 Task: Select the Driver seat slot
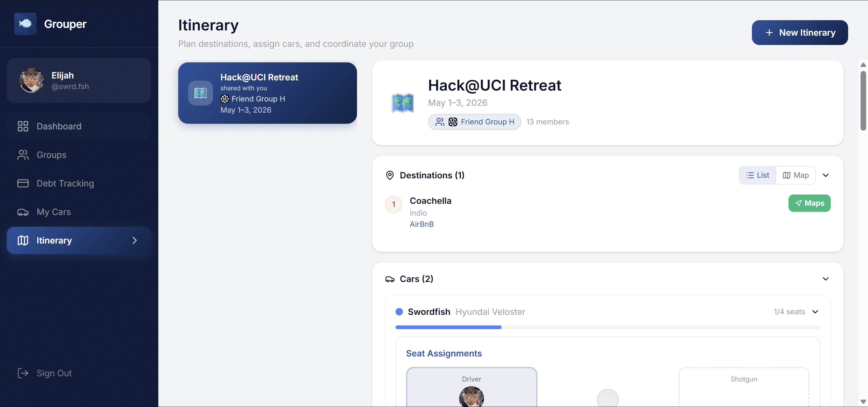(471, 387)
